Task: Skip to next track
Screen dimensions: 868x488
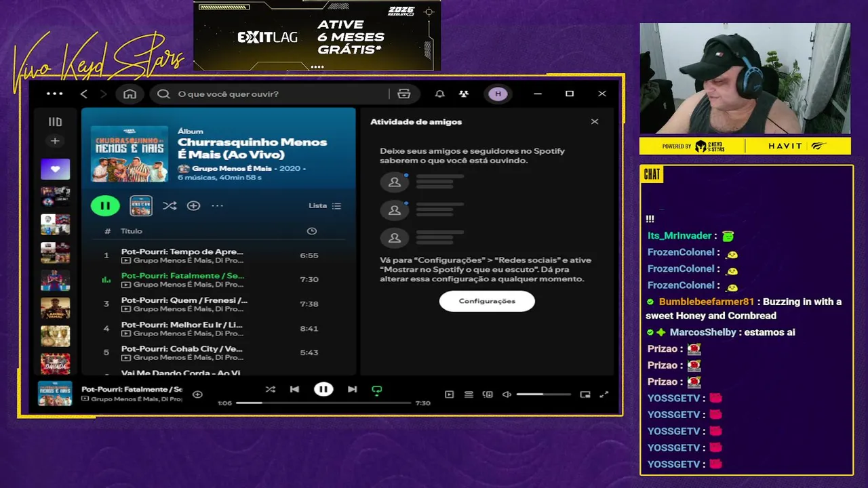Action: [352, 389]
